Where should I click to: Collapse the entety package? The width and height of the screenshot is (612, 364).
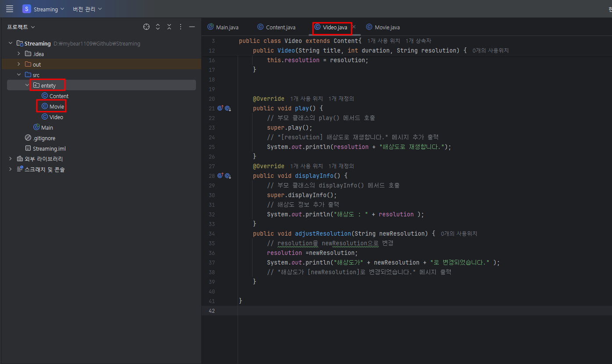tap(27, 85)
